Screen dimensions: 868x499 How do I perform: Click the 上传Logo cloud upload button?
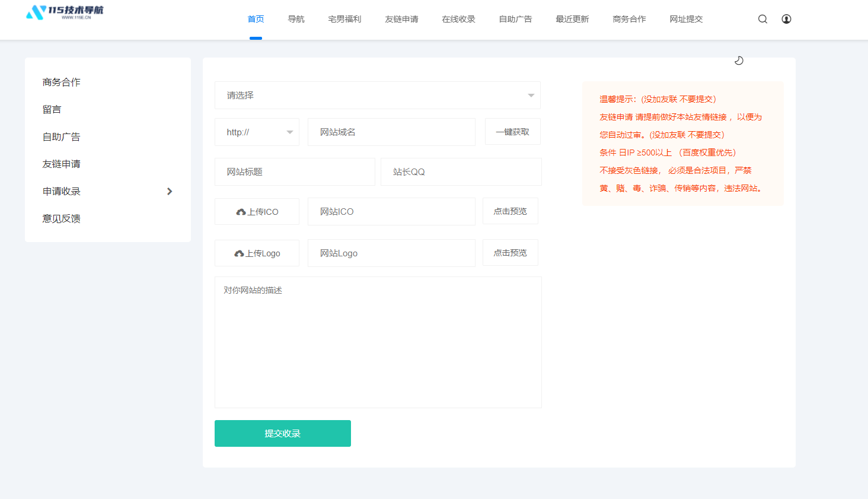(x=257, y=253)
